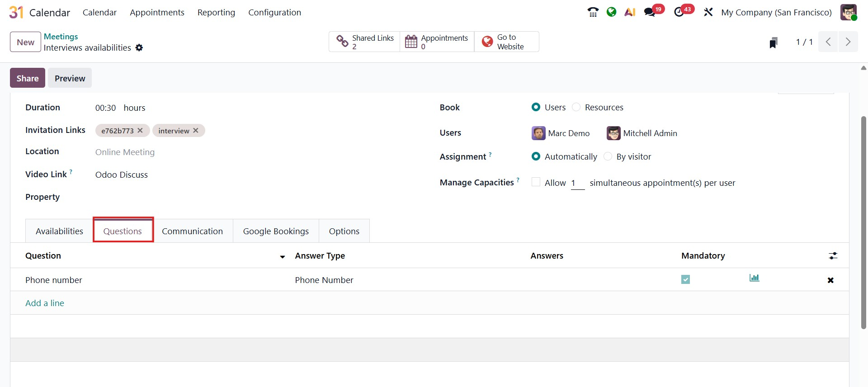Open statistics chart icon for Phone number
This screenshot has width=868, height=387.
click(754, 278)
